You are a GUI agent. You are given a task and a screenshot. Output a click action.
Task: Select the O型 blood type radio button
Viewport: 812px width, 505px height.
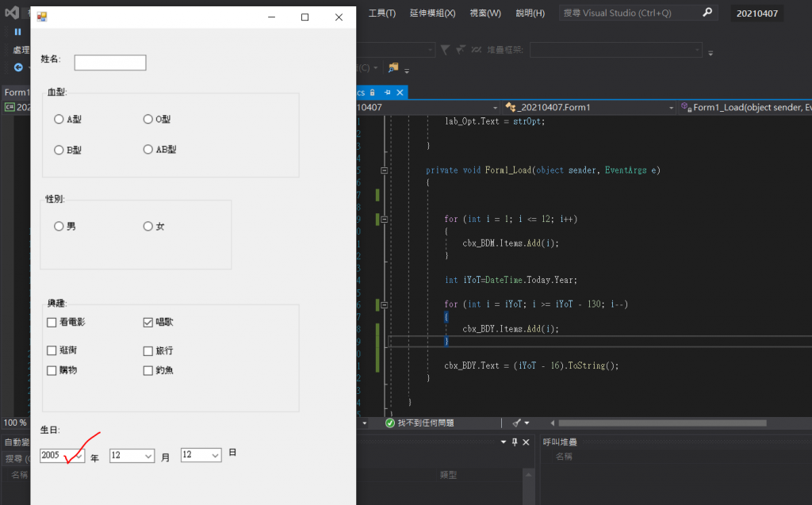tap(148, 119)
